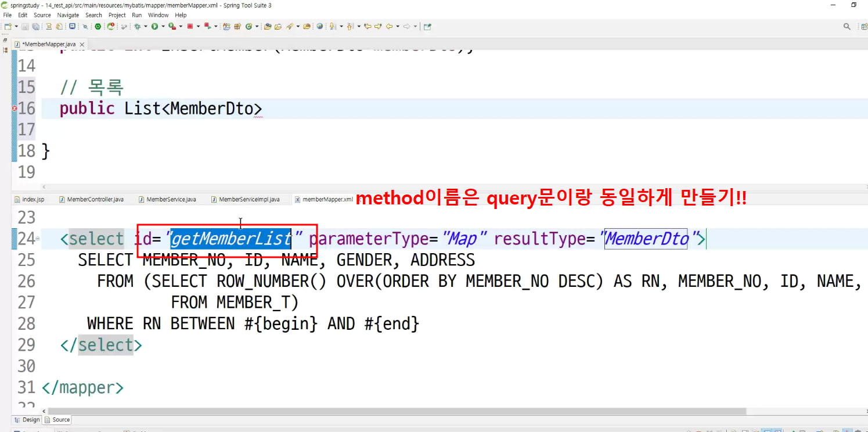Click the green Run play icon
This screenshot has height=432, width=868.
[x=154, y=26]
